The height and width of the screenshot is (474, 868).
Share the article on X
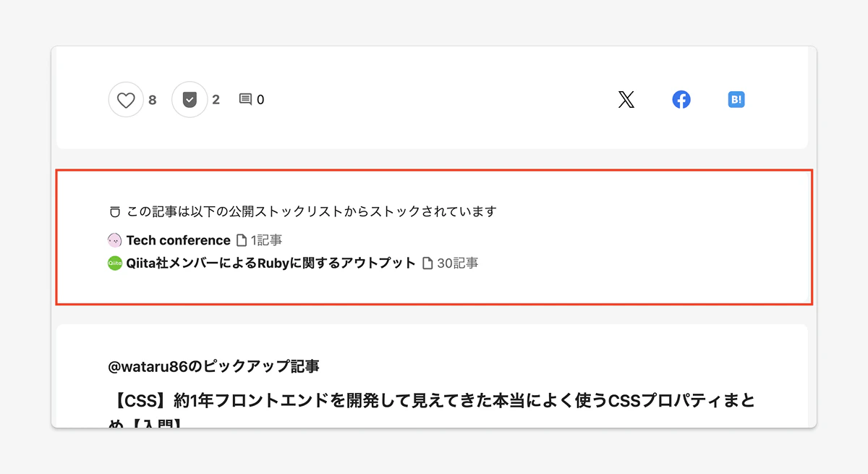click(626, 99)
